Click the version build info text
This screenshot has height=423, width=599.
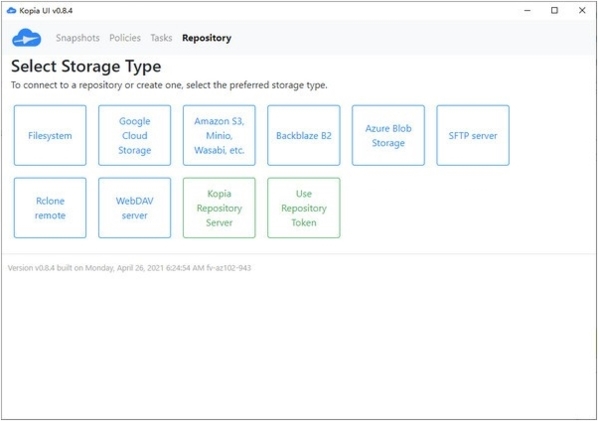pos(130,268)
